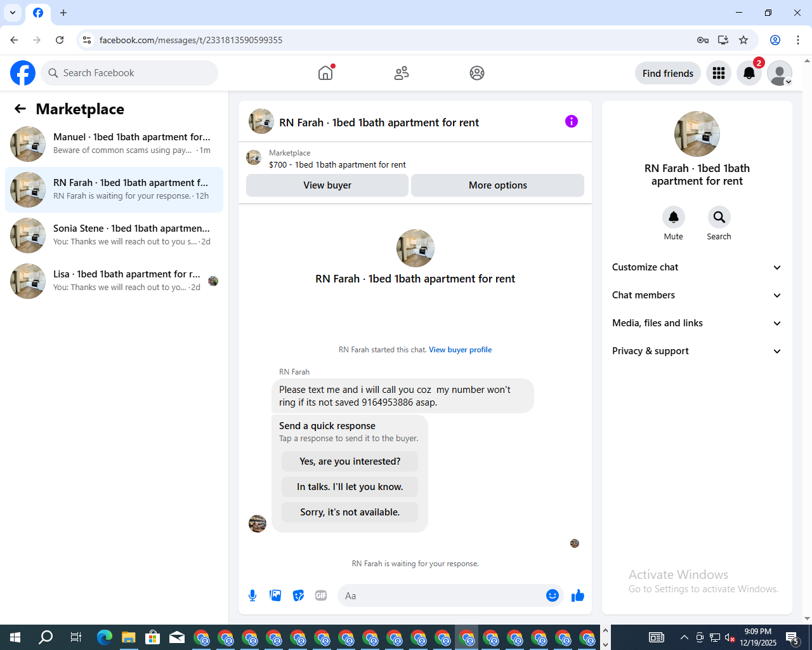Expand the Privacy & support section

point(697,351)
